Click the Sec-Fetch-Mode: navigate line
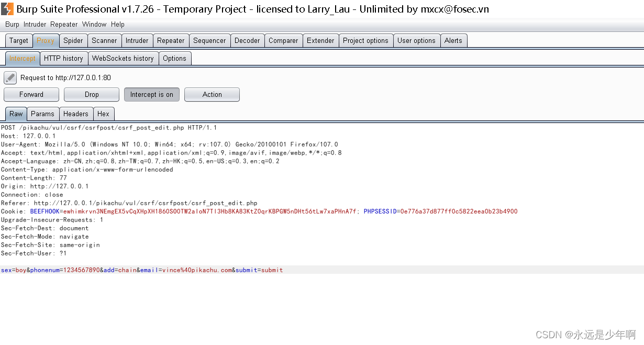Screen dimensions: 644x345 (x=45, y=237)
